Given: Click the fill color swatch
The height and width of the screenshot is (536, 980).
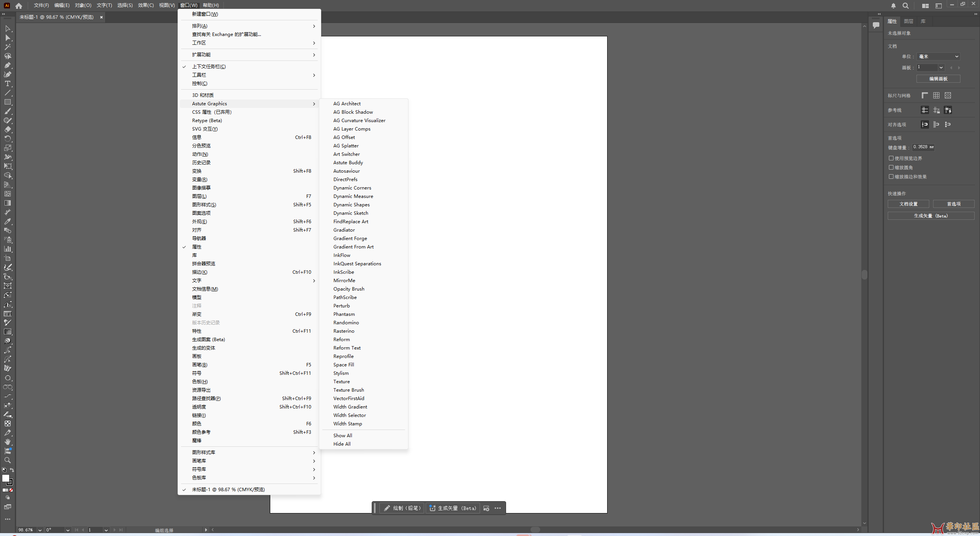Looking at the screenshot, I should coord(6,479).
